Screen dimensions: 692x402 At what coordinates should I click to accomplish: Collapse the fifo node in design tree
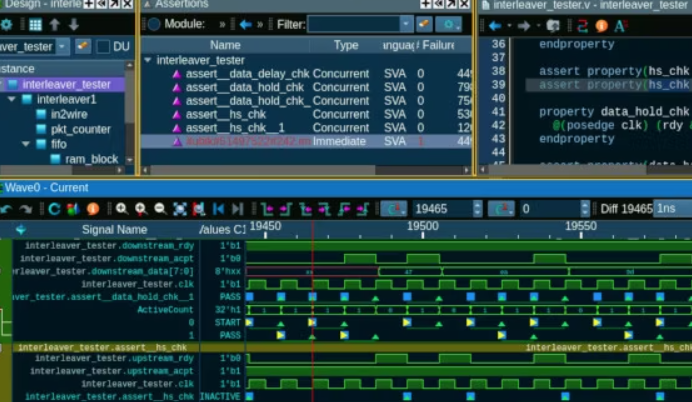pos(26,145)
